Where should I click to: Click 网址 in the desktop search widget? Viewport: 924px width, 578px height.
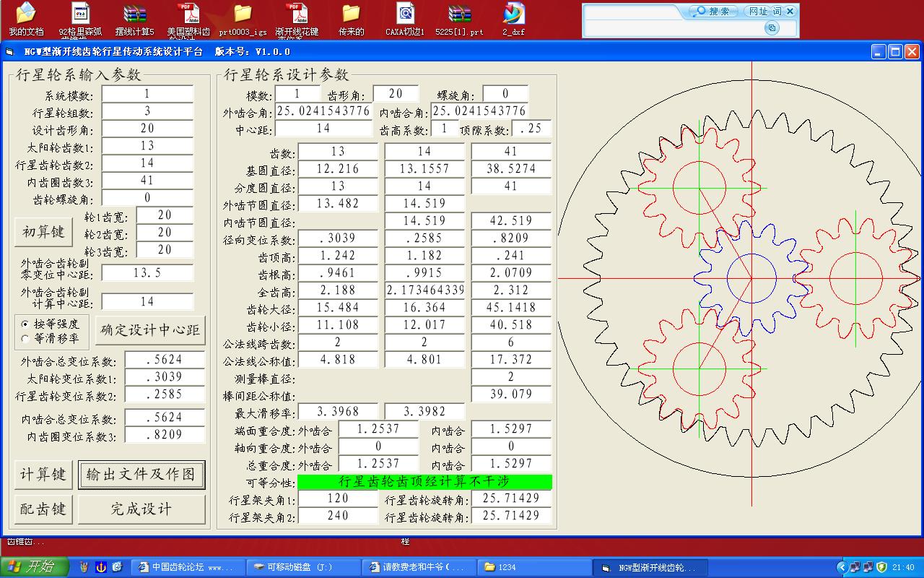coord(759,12)
